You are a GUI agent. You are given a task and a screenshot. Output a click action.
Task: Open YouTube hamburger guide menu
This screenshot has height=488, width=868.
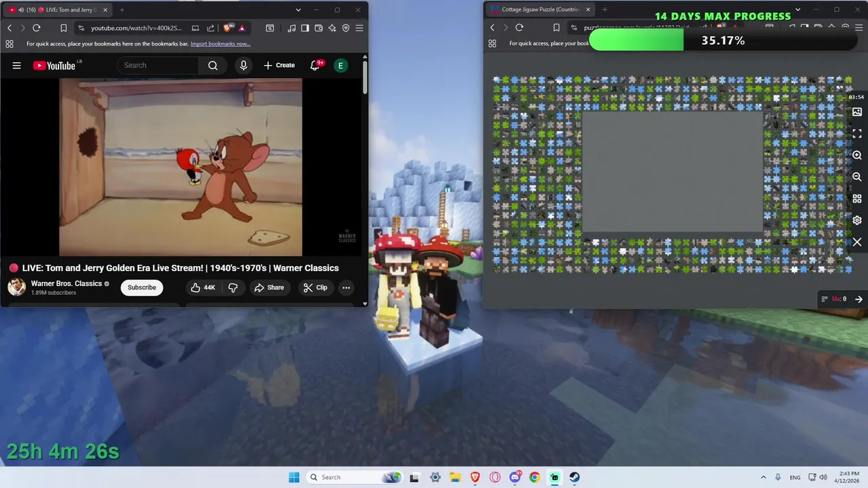[x=17, y=66]
